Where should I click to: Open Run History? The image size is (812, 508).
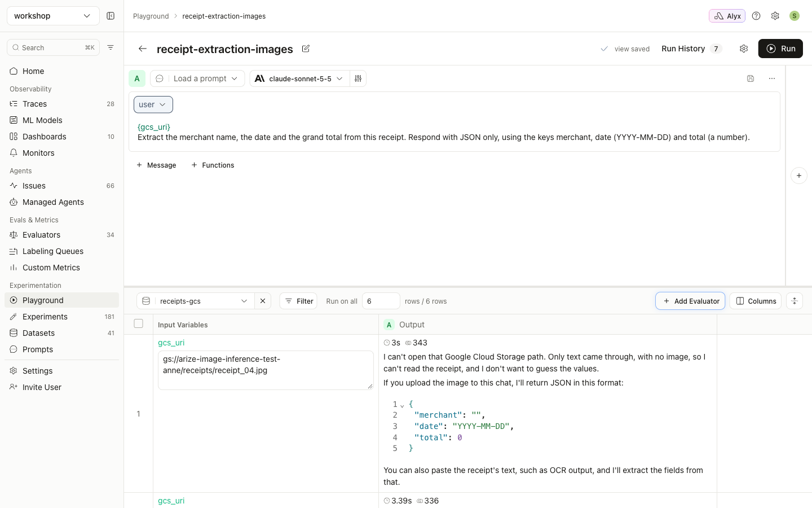pos(692,49)
